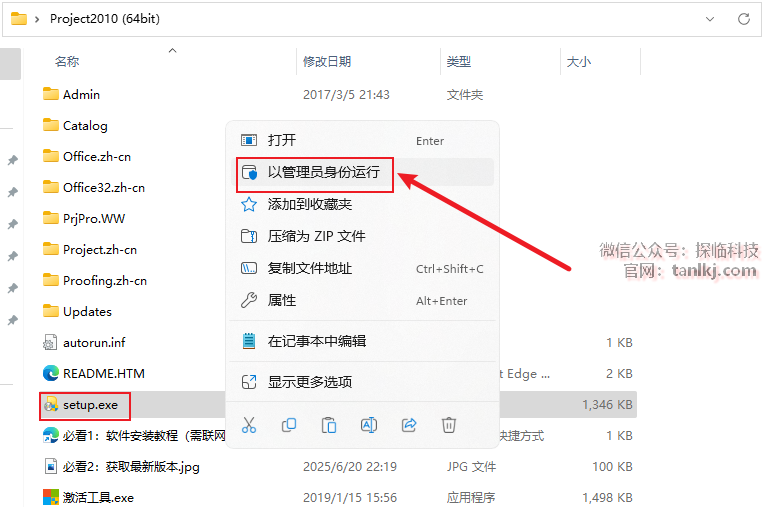Click the folder icon in address bar
Viewport: 762px width, 512px height.
(19, 19)
